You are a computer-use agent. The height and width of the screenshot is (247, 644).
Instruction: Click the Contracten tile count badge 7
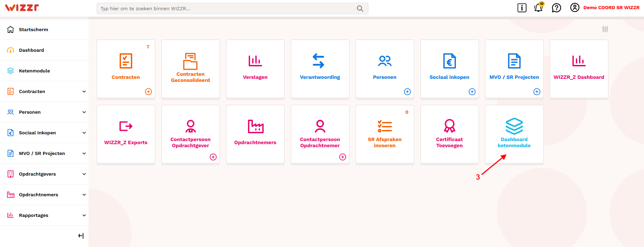pos(148,47)
